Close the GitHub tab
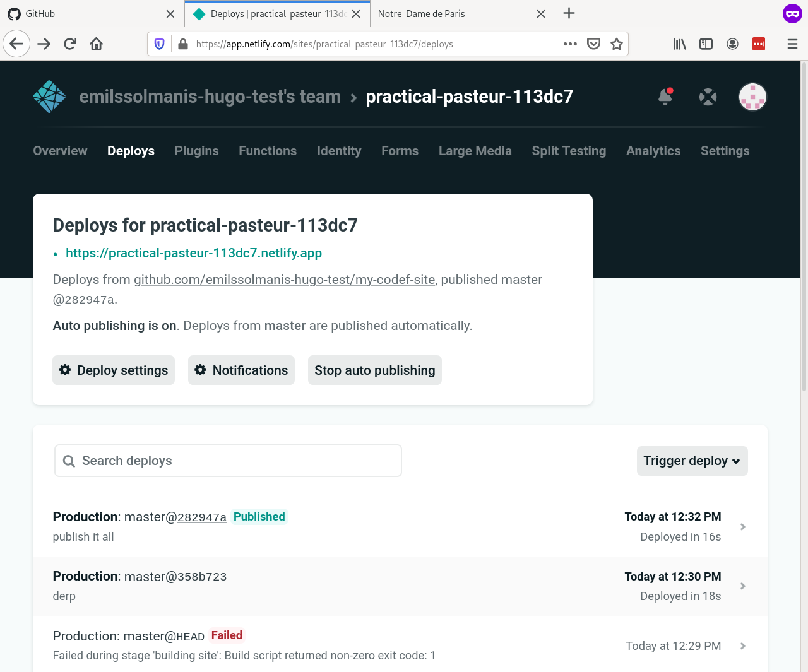 click(170, 14)
